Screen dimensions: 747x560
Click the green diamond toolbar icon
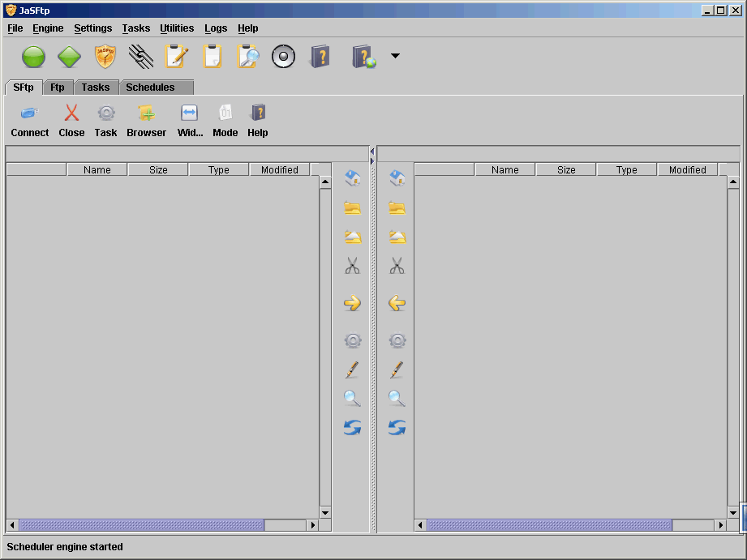pyautogui.click(x=69, y=57)
